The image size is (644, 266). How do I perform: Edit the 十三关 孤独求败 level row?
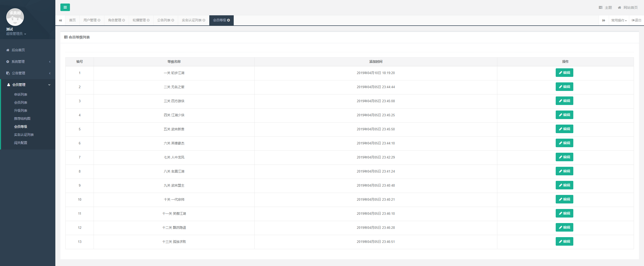tap(564, 241)
